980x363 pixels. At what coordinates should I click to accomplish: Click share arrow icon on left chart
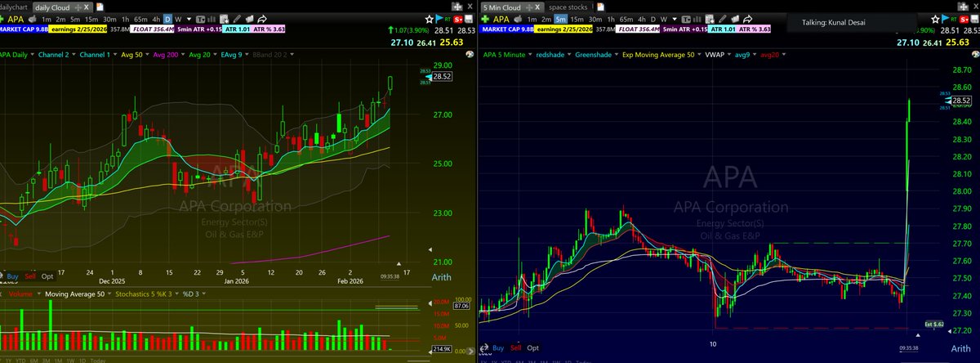pos(262,20)
